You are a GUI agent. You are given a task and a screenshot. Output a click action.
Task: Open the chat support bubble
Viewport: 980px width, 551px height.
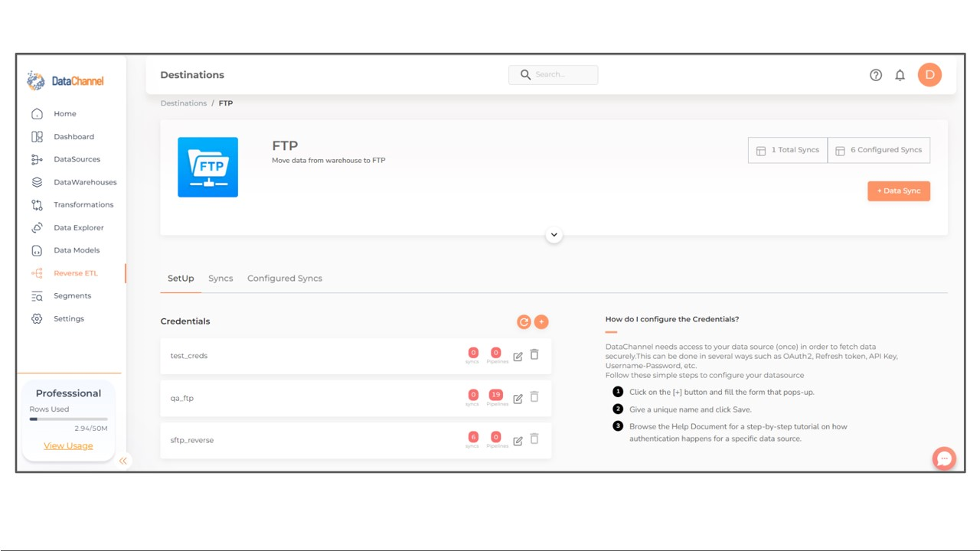click(x=944, y=458)
